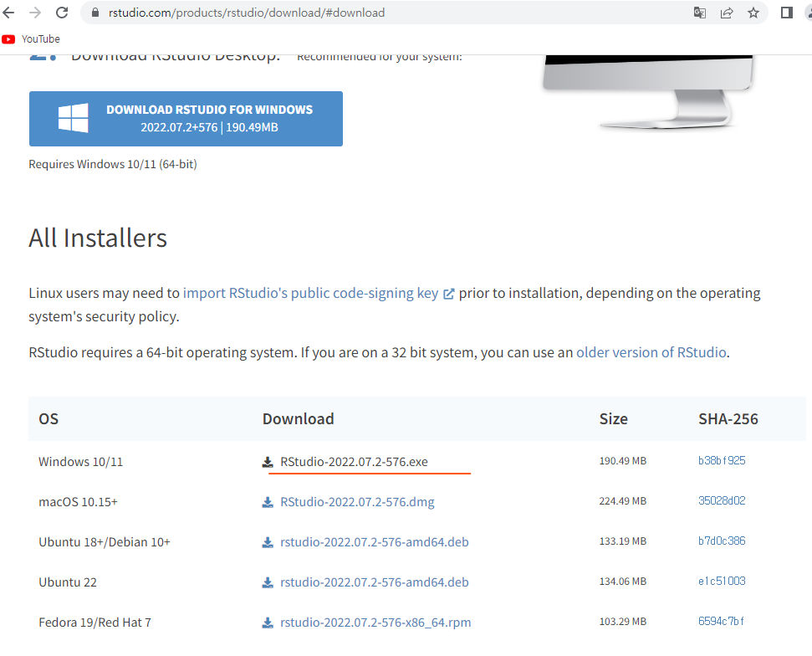Image resolution: width=812 pixels, height=656 pixels.
Task: Open SHA-256 hash 35028d02
Action: click(722, 500)
